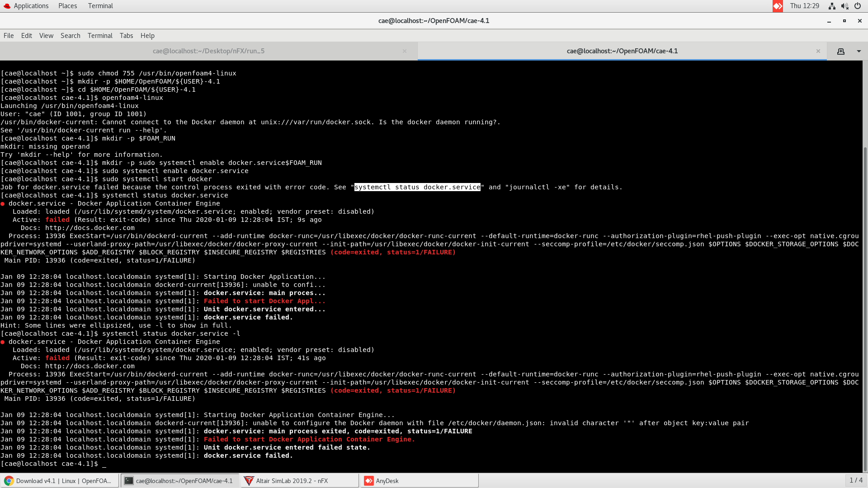Click the Altair SimLab icon in taskbar

click(249, 481)
